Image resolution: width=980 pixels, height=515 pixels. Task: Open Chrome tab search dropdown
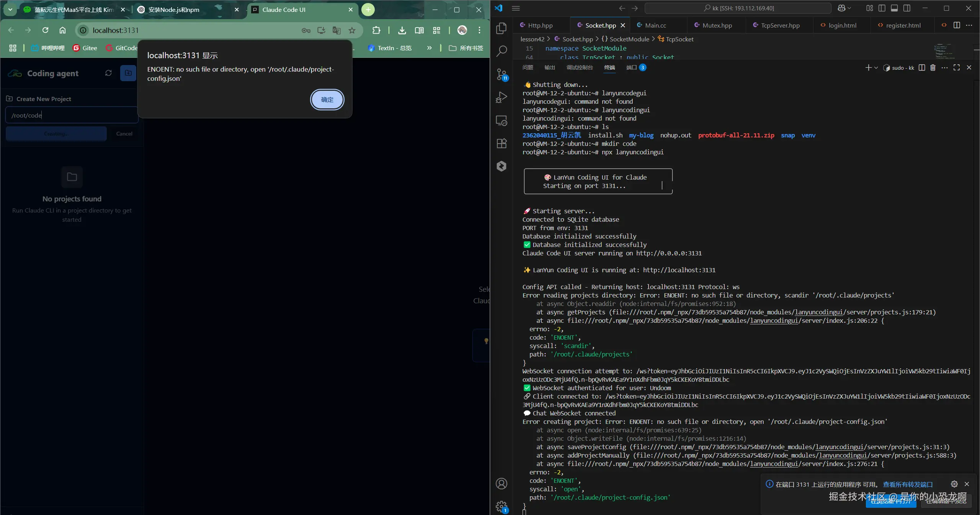[x=10, y=10]
